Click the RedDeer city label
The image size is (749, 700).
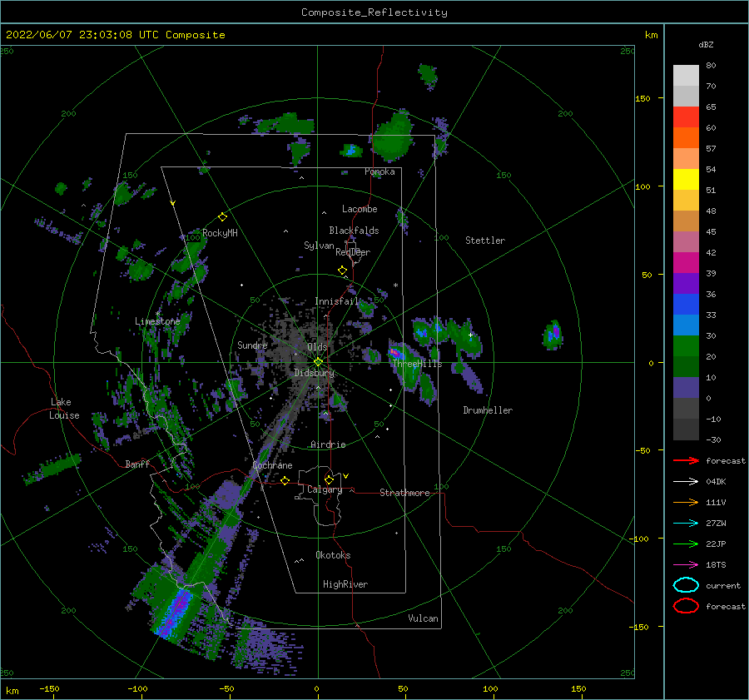point(353,252)
